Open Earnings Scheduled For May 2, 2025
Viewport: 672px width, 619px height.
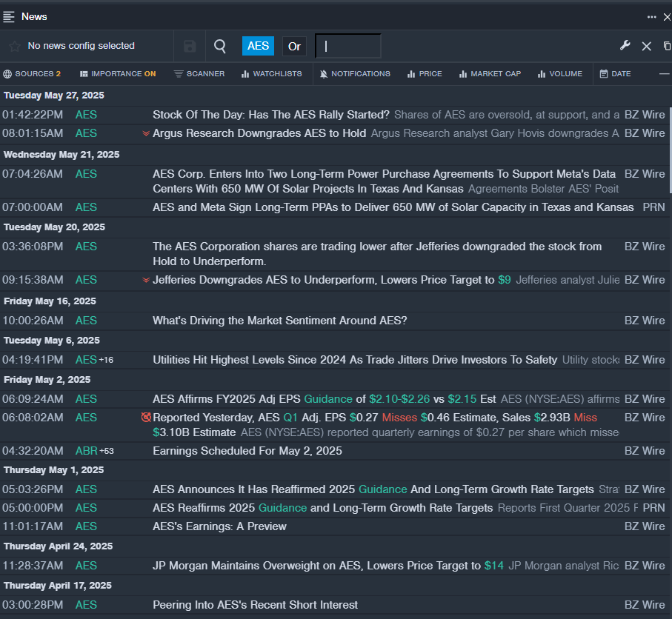click(247, 451)
